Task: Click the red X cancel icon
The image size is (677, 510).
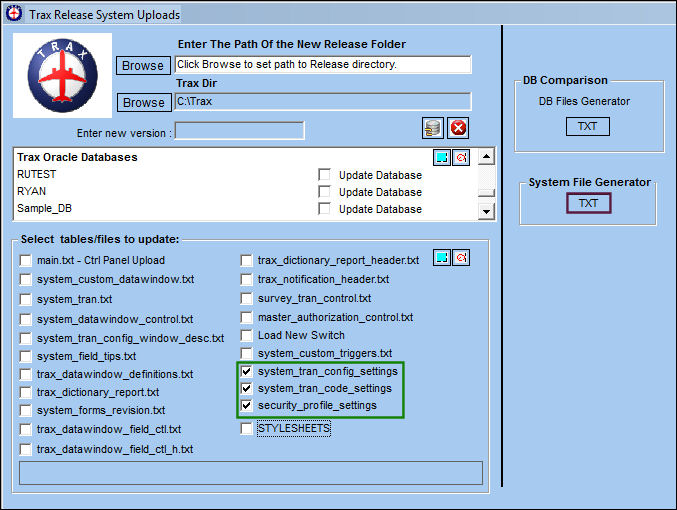Action: click(x=458, y=128)
